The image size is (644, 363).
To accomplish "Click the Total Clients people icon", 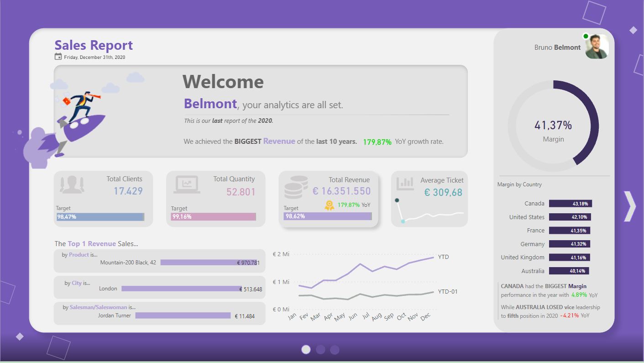I will point(72,184).
